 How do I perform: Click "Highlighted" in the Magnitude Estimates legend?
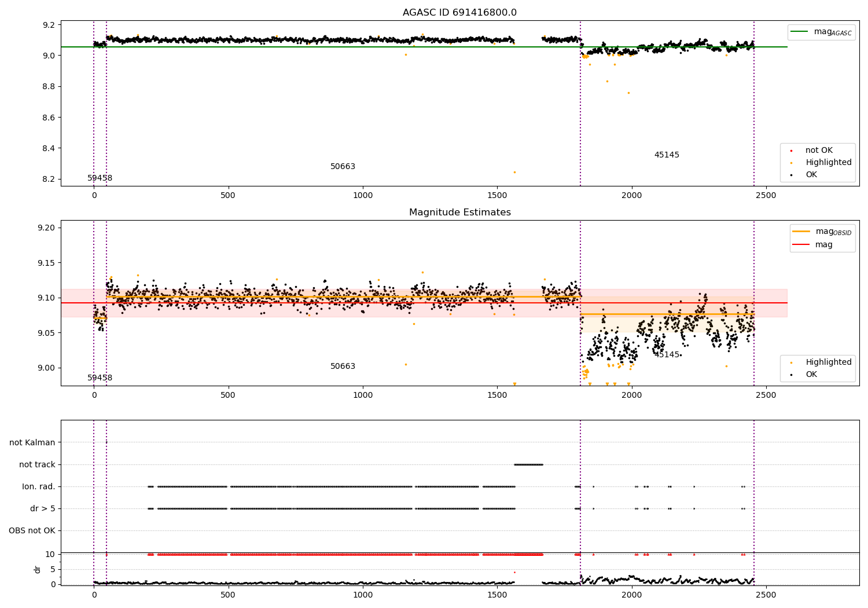point(829,362)
